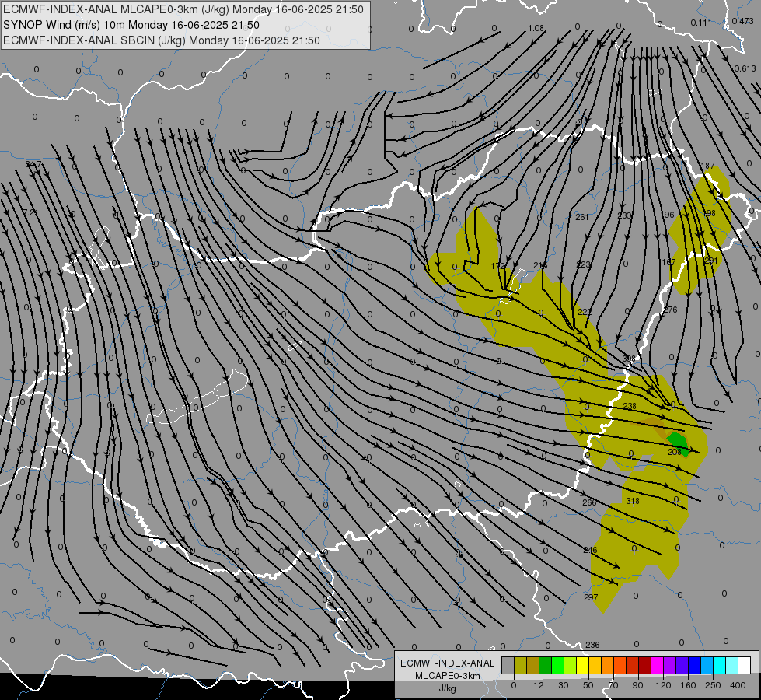
Task: Click the J/kg unit label
Action: (x=448, y=688)
